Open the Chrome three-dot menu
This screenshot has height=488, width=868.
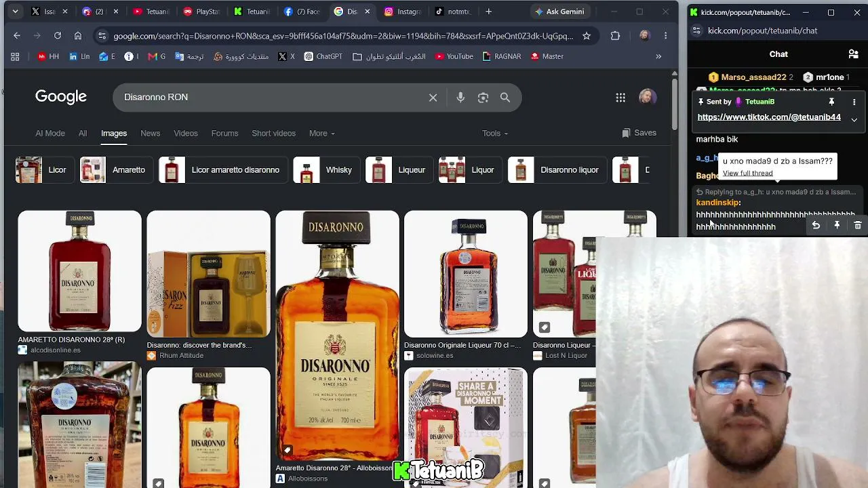coord(665,36)
